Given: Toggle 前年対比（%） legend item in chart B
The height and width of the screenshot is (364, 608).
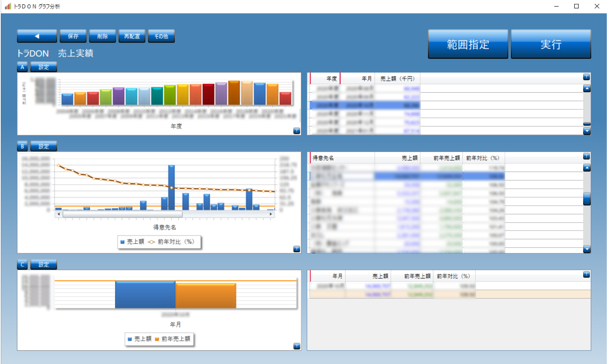Looking at the screenshot, I should 171,242.
